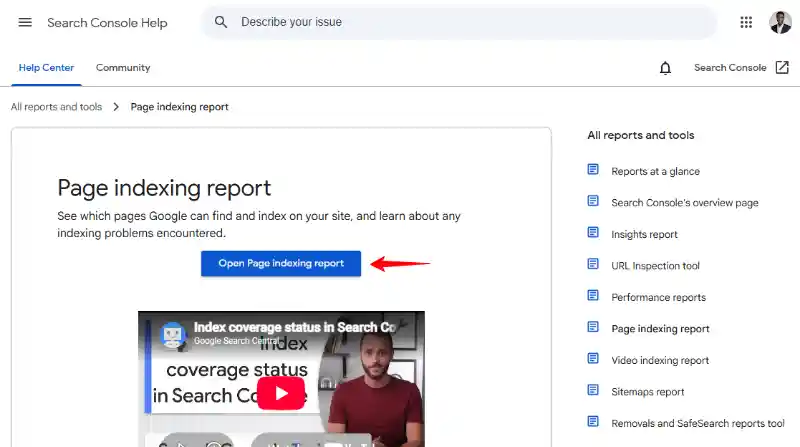Image resolution: width=800 pixels, height=447 pixels.
Task: Open Page indexing report in sidebar list
Action: [660, 329]
